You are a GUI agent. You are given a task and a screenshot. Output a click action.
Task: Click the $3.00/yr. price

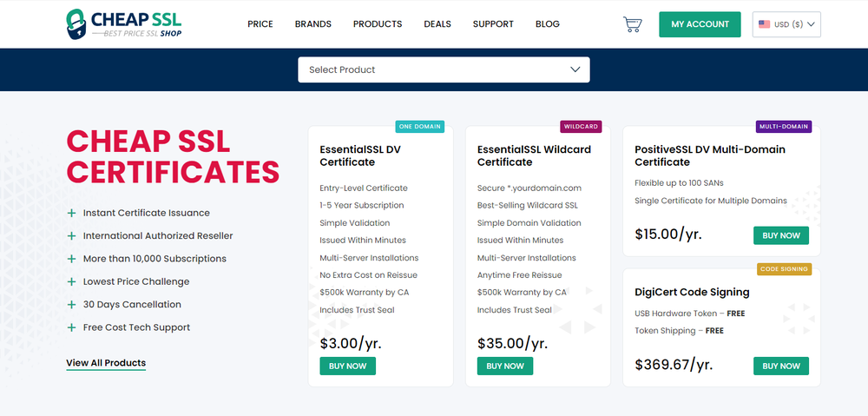(x=351, y=343)
